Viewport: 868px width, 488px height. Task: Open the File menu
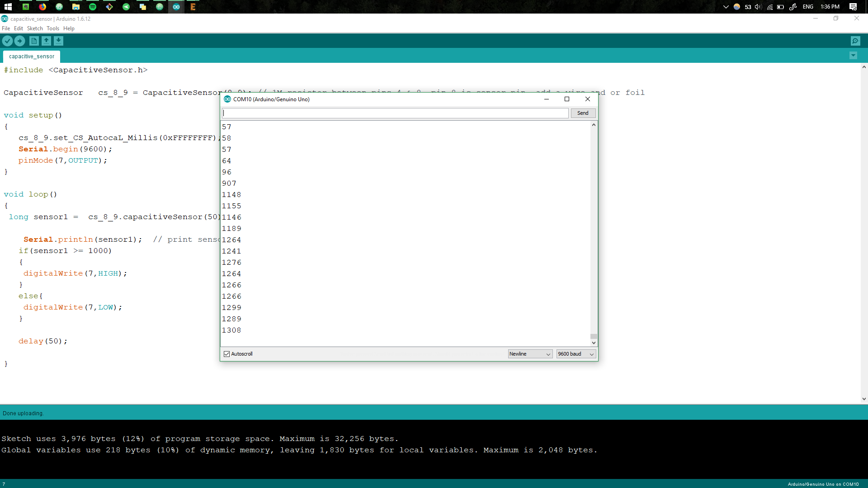[6, 28]
